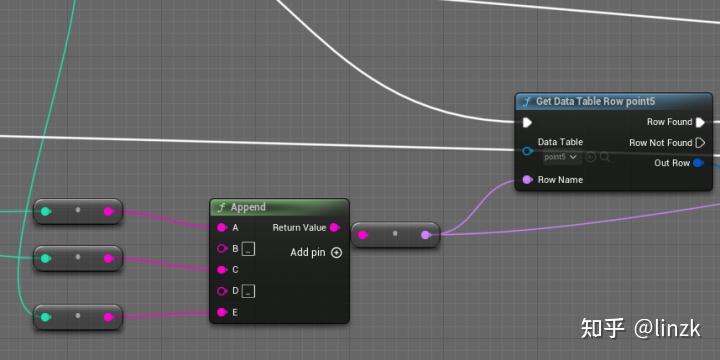Screen dimensions: 720x360
Task: Select the Append node title
Action: pos(248,207)
